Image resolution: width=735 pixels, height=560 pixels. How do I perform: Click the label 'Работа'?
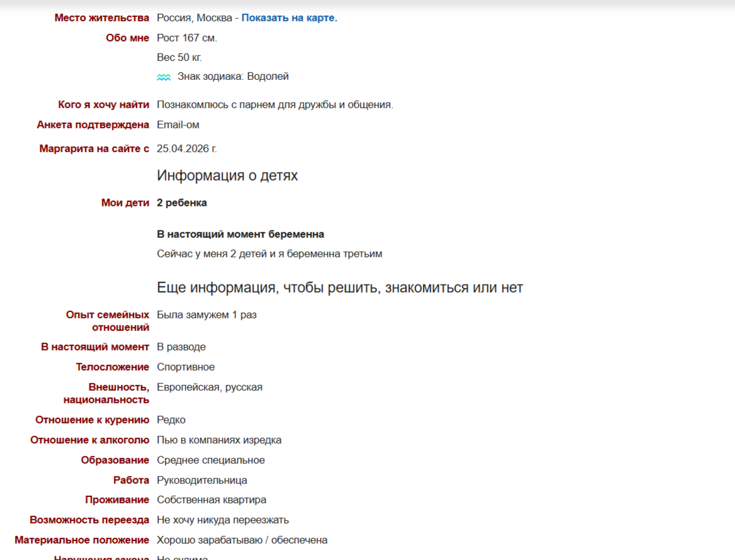tap(132, 480)
